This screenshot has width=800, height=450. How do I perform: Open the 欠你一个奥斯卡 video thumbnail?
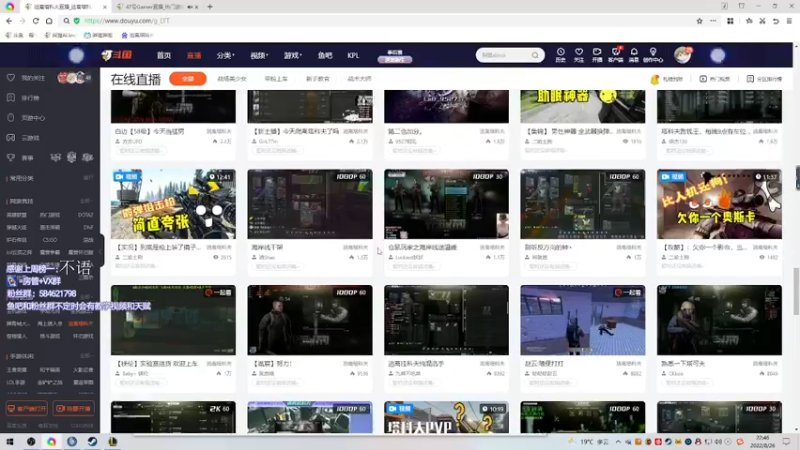[719, 204]
